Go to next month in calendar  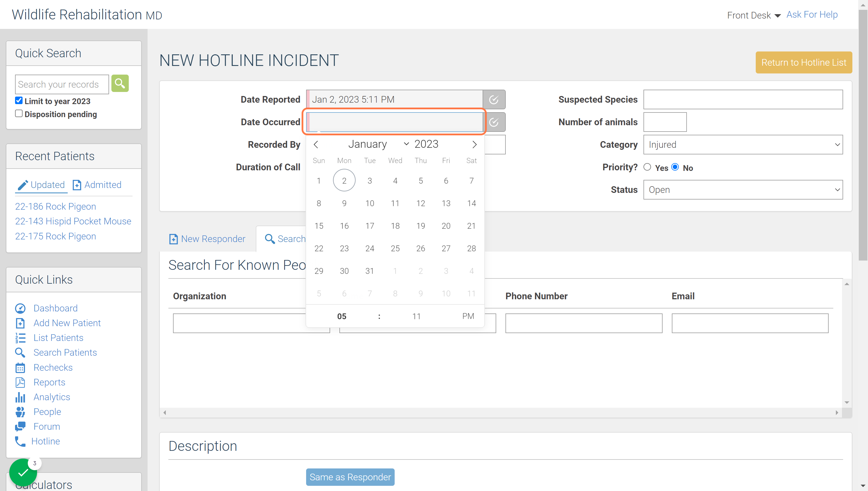(474, 144)
